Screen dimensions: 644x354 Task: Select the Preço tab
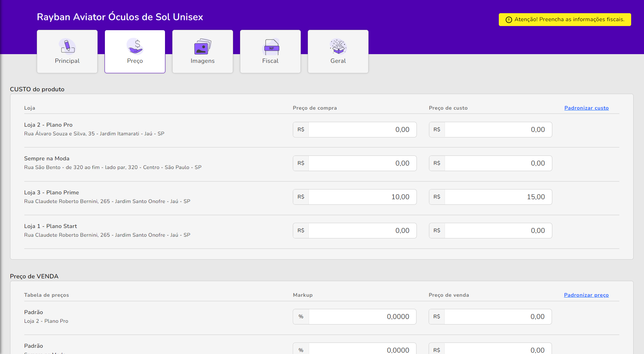[135, 51]
